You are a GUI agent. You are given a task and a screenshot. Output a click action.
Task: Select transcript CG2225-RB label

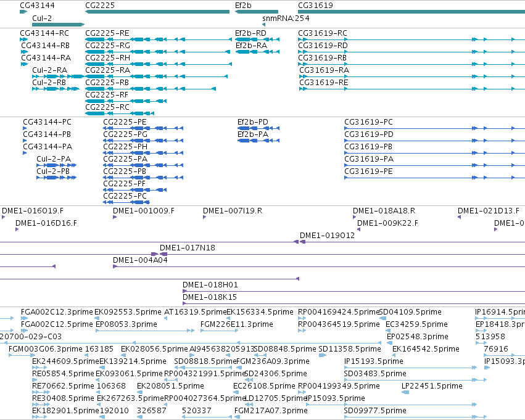(x=107, y=82)
